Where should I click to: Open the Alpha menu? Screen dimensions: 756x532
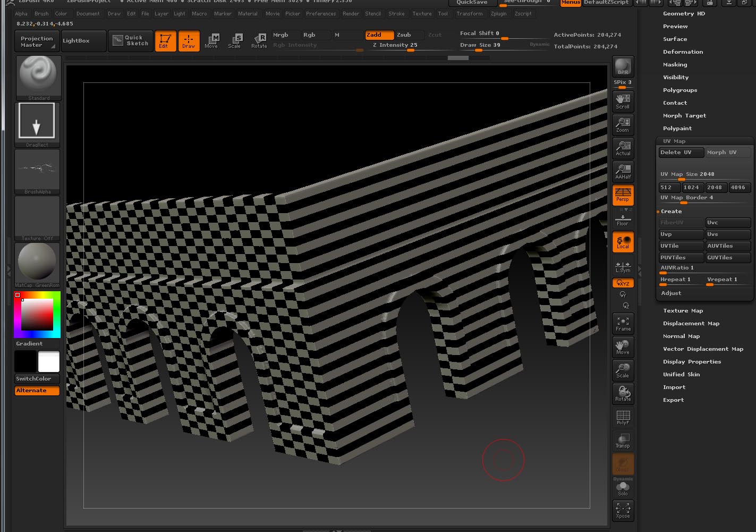pos(21,14)
